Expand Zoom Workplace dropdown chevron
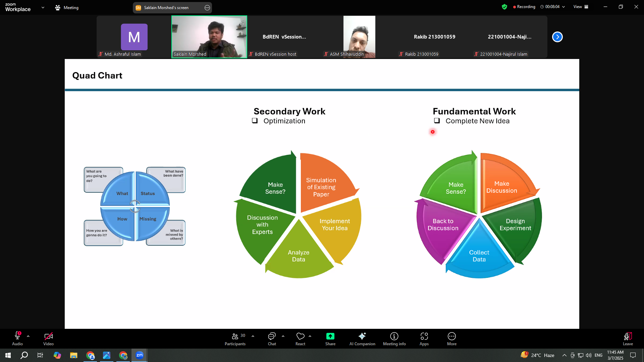Screen dimensions: 644x362 pos(43,7)
